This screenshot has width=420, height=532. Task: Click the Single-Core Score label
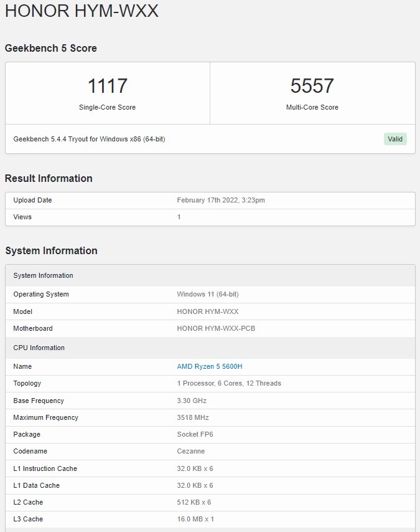pos(107,107)
